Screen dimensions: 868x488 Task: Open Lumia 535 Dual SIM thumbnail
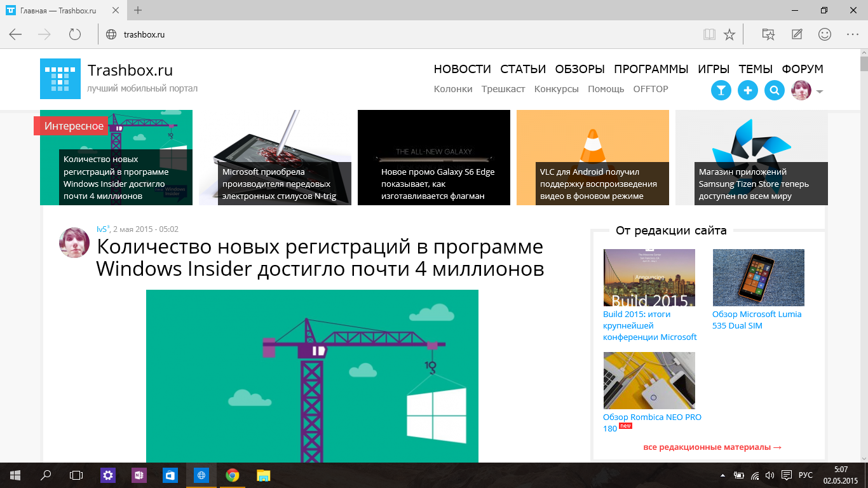click(x=759, y=278)
